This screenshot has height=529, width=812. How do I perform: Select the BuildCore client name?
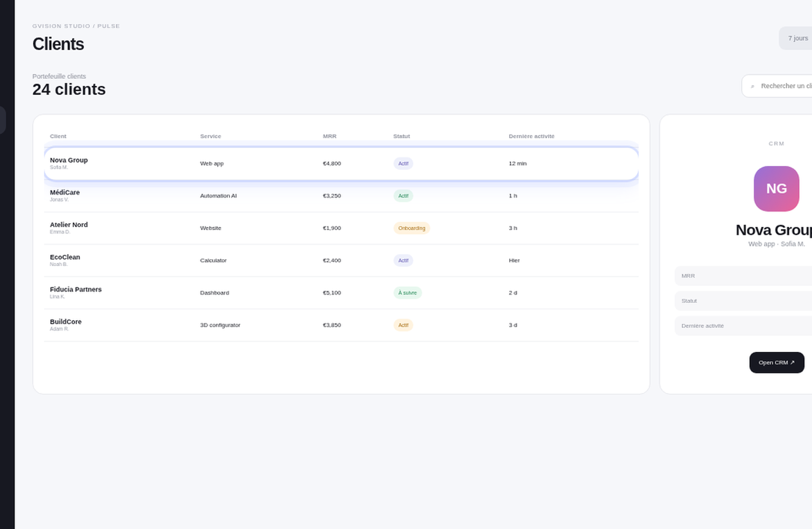(x=66, y=322)
